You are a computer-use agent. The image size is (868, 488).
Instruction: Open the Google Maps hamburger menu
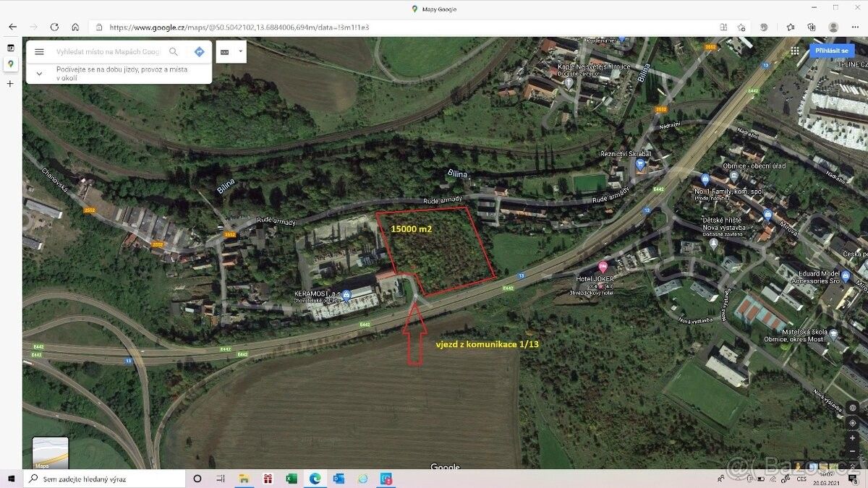click(40, 52)
